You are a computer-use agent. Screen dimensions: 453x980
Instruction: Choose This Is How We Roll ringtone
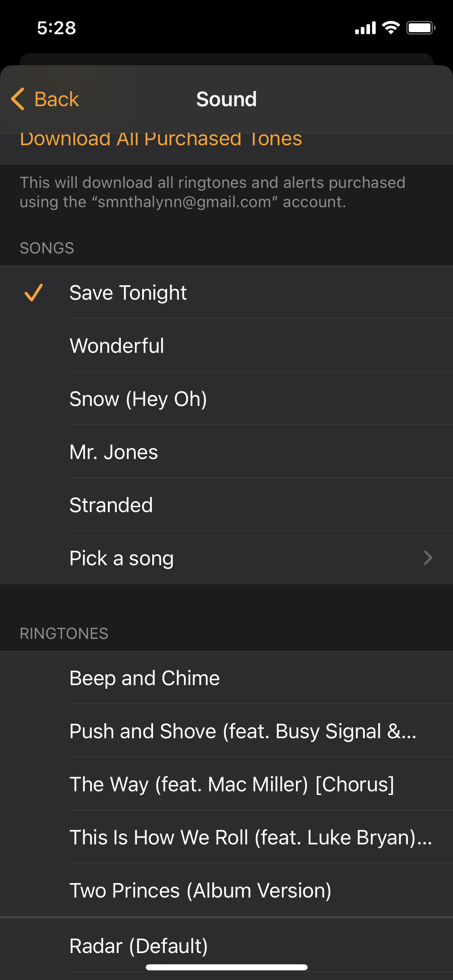(x=226, y=837)
